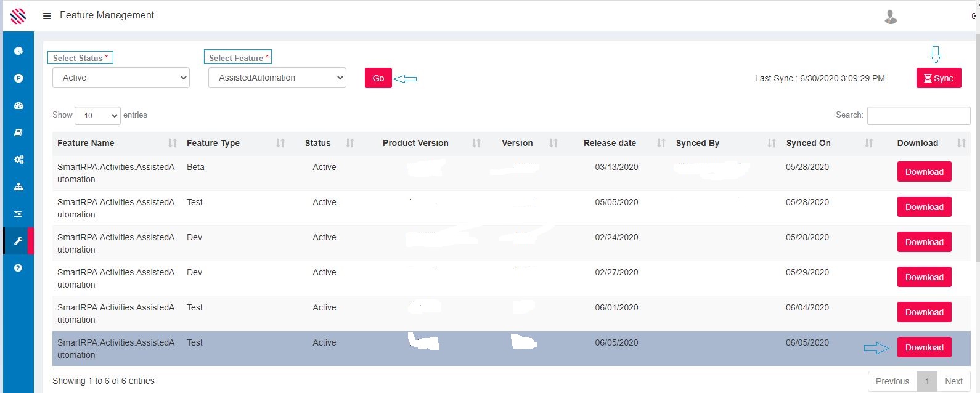This screenshot has width=980, height=393.
Task: Open the sliders sidebar icon
Action: pyautogui.click(x=18, y=214)
